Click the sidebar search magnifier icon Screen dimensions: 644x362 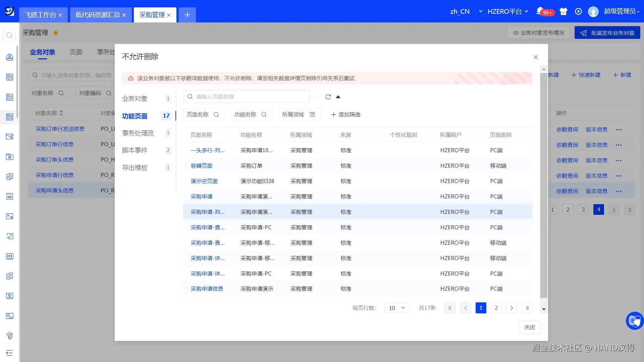pyautogui.click(x=9, y=35)
